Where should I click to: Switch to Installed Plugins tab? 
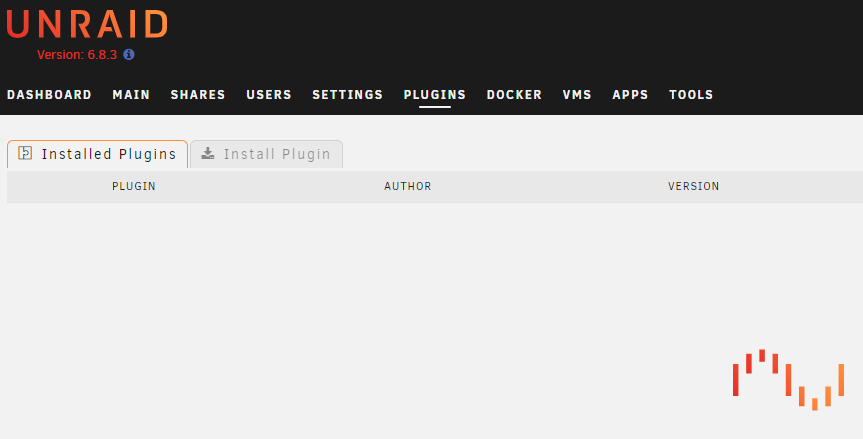[x=97, y=154]
